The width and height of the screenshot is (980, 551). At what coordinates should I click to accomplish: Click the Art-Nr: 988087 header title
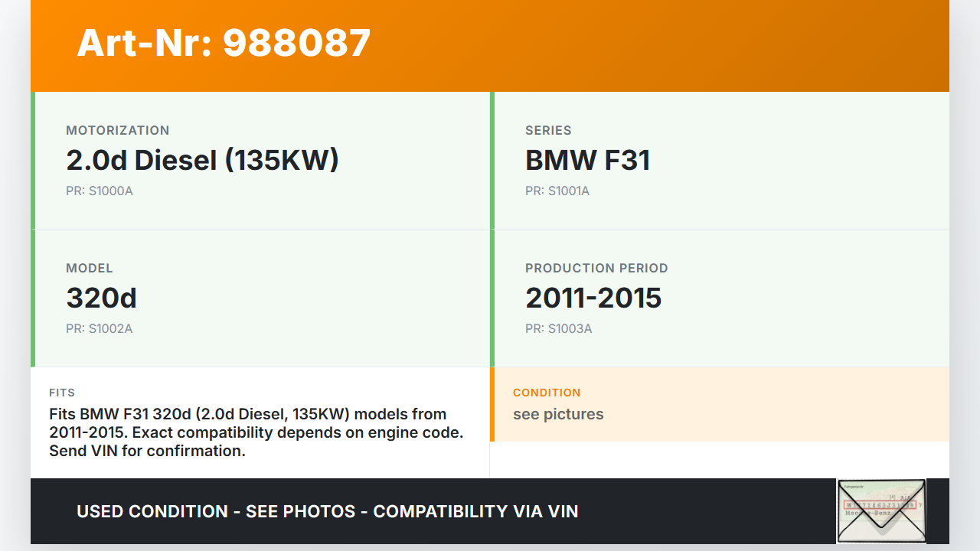[224, 43]
